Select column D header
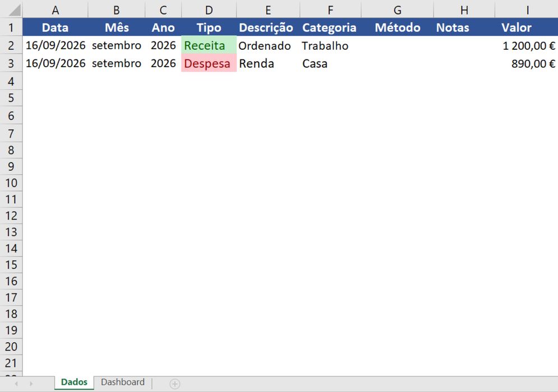 (209, 10)
